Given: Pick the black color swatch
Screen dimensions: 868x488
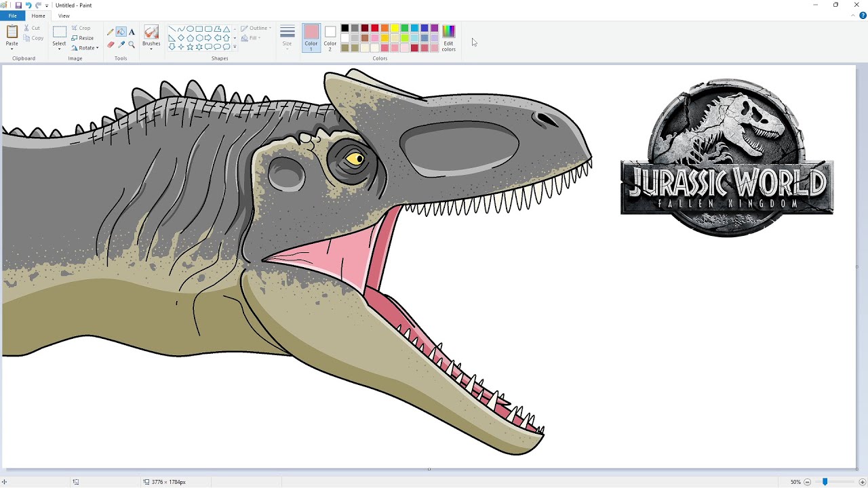Looking at the screenshot, I should [x=344, y=28].
